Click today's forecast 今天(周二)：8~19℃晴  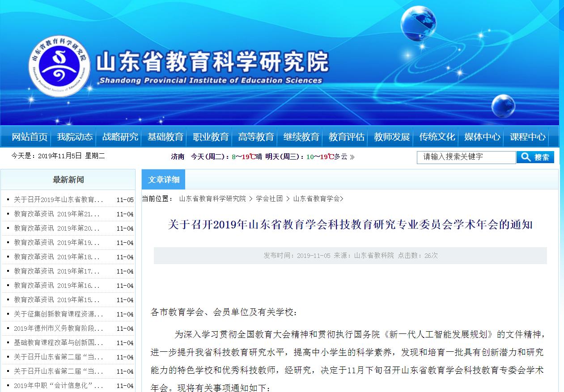tap(227, 157)
